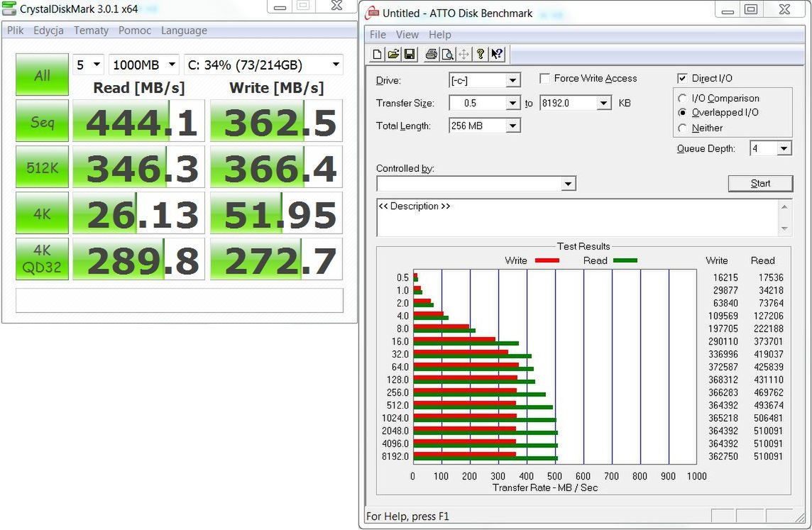Screen dimensions: 812x530
Task: Open the Pomoc menu in CrystalDiskMark
Action: point(135,31)
